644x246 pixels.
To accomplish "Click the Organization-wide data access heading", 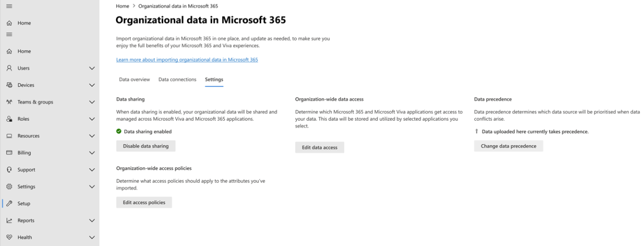I will 329,99.
